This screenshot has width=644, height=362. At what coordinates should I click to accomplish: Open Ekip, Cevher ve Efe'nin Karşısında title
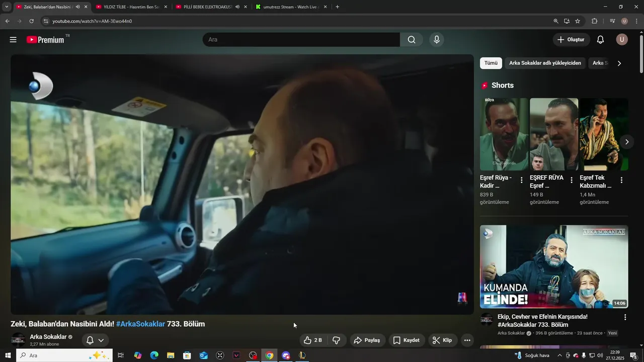point(542,321)
